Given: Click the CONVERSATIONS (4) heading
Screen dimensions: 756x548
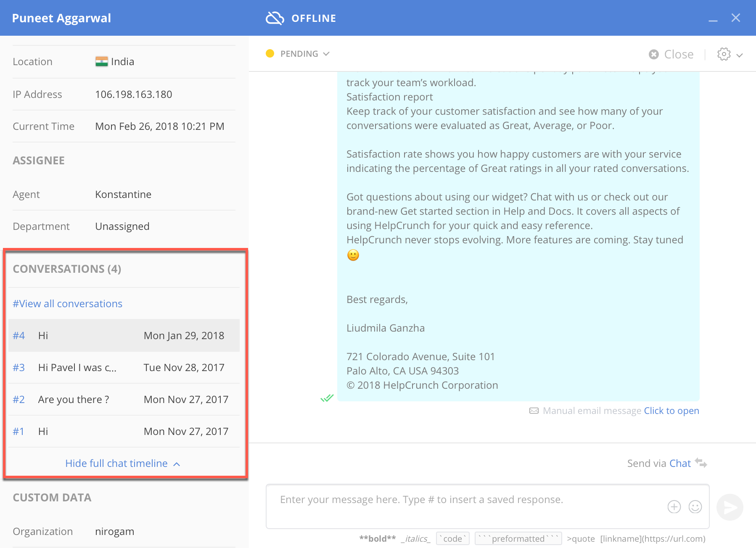Looking at the screenshot, I should click(67, 269).
